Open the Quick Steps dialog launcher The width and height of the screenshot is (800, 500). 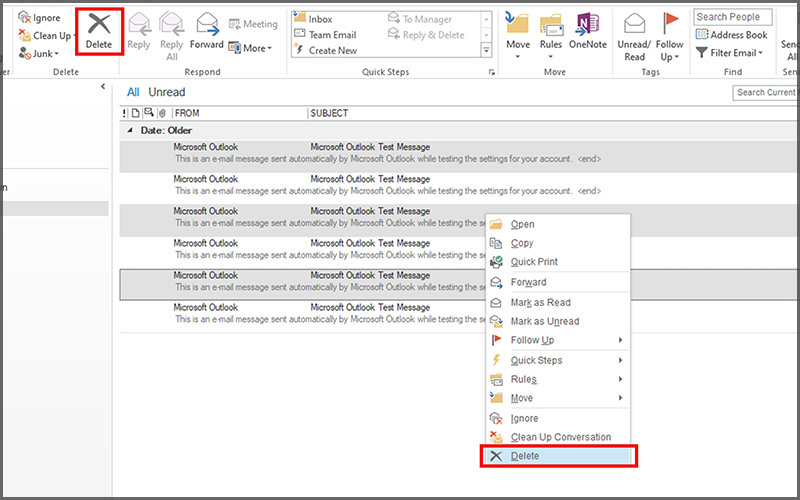point(492,72)
